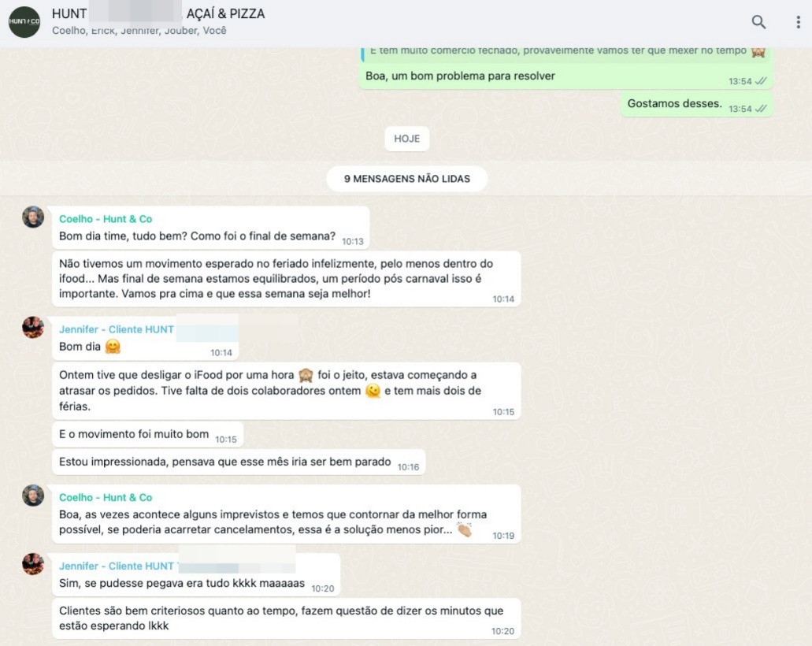The image size is (812, 646).
Task: Select message 'Clientes são bem criteriosos quanto ao tempo'
Action: 287,618
